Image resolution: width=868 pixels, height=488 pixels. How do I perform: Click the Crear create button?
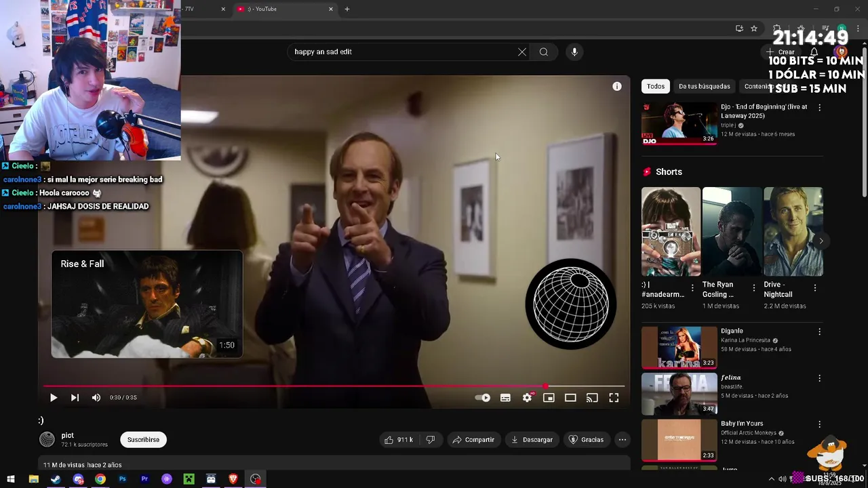click(781, 52)
